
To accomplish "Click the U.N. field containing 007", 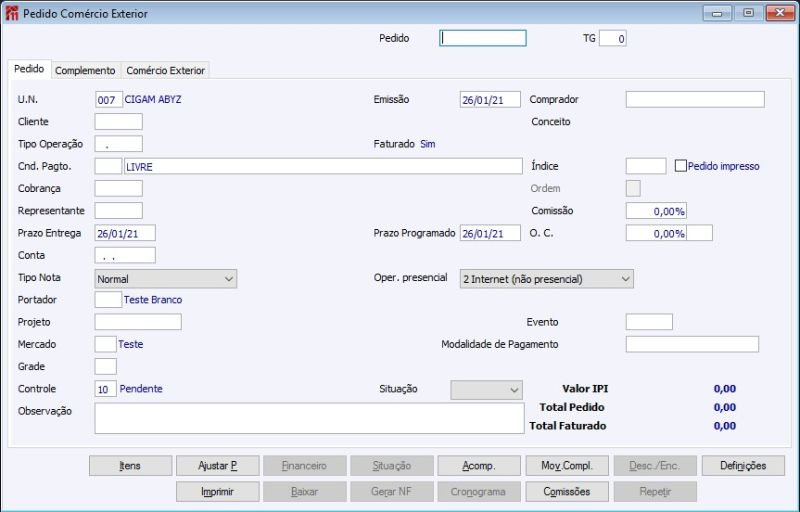I will tap(109, 99).
